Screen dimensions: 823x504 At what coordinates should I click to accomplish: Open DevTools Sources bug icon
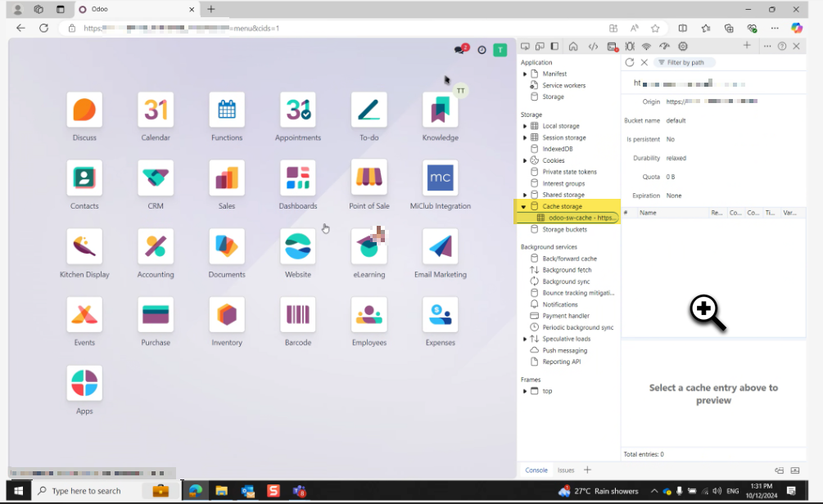click(x=630, y=46)
